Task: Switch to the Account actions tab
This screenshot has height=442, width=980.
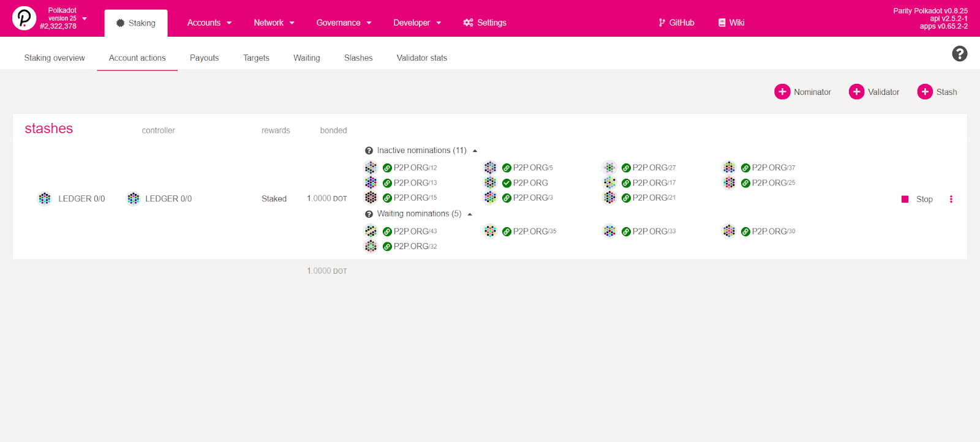Action: pos(137,58)
